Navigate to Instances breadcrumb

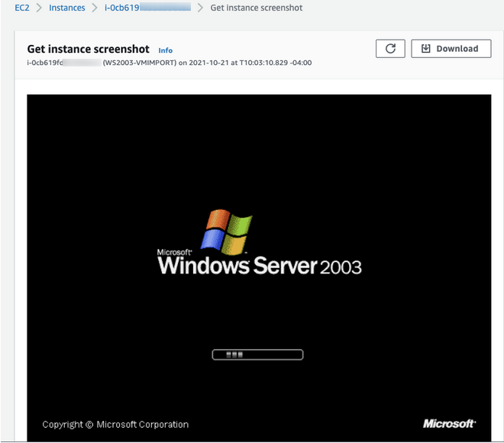67,8
